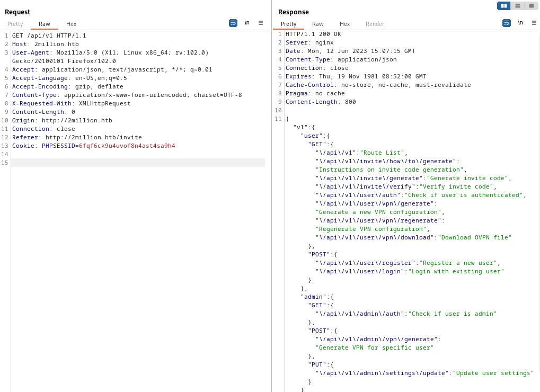Click the Cache-Control response header
Image resolution: width=540 pixels, height=392 pixels.
pos(378,85)
